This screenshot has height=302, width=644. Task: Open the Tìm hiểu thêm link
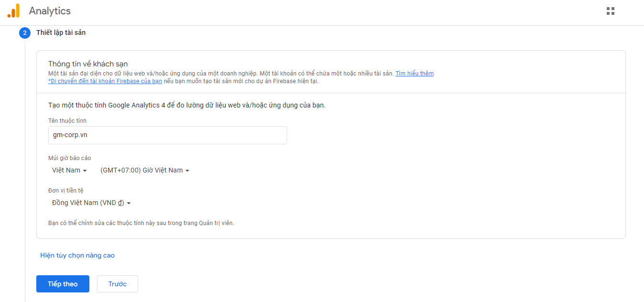(x=415, y=74)
